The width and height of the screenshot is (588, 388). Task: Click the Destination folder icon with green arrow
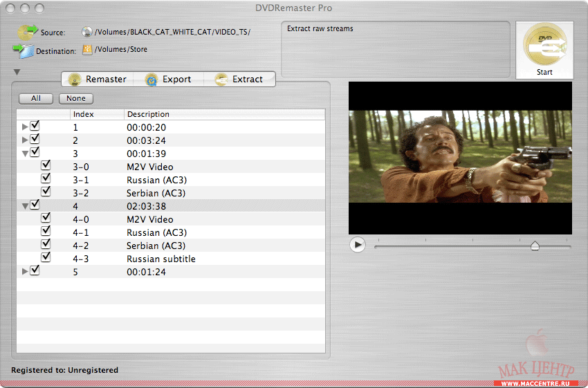point(24,50)
